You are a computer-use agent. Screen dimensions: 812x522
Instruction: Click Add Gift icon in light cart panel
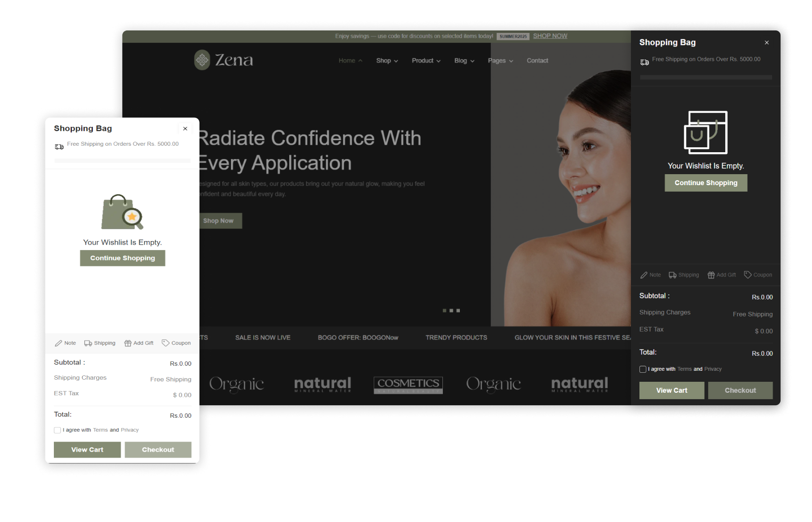pyautogui.click(x=128, y=343)
